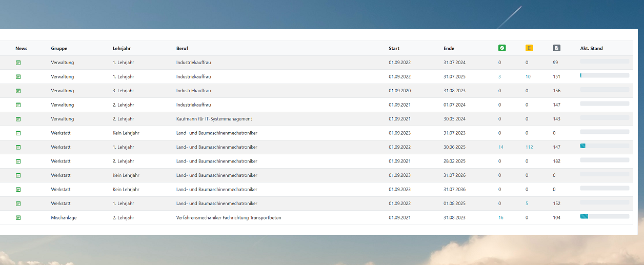Select the end date 31.07.2026
This screenshot has height=265, width=644.
click(x=454, y=175)
